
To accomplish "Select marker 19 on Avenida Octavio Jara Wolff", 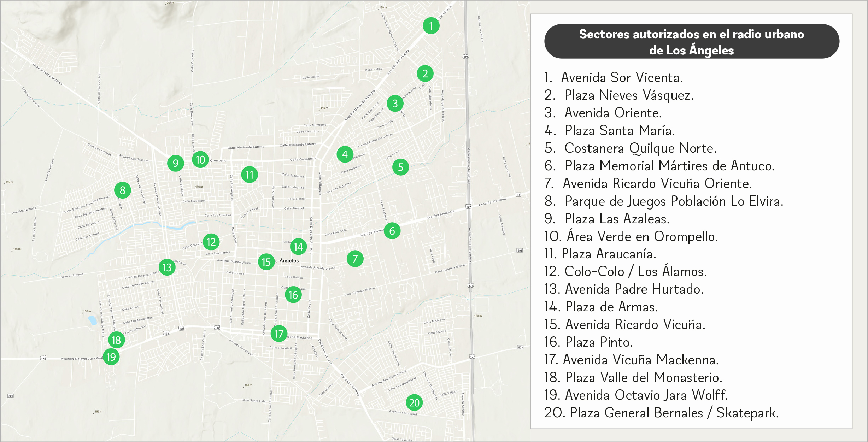I will tap(111, 356).
